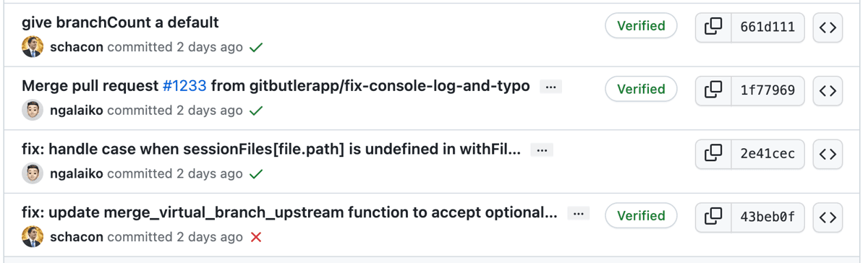Copy full SHA for commit 661d111
This screenshot has width=868, height=263.
point(713,27)
